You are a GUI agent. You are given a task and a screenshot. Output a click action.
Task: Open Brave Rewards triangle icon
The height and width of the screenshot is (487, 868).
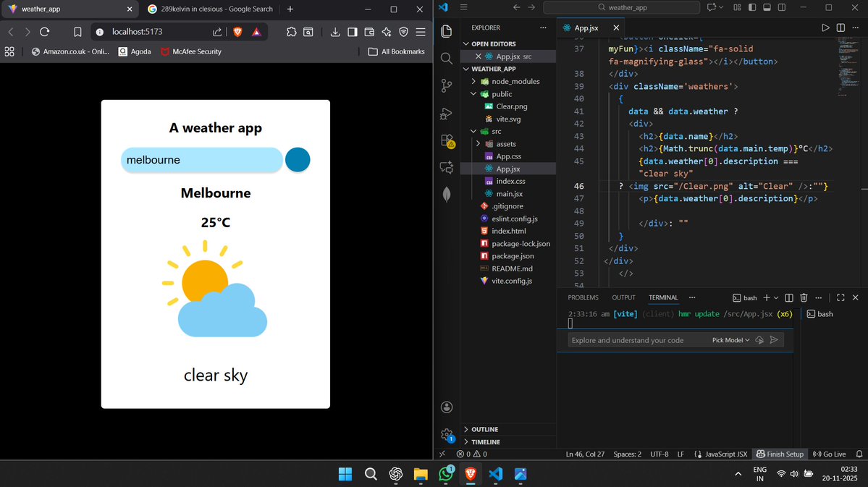(x=256, y=32)
